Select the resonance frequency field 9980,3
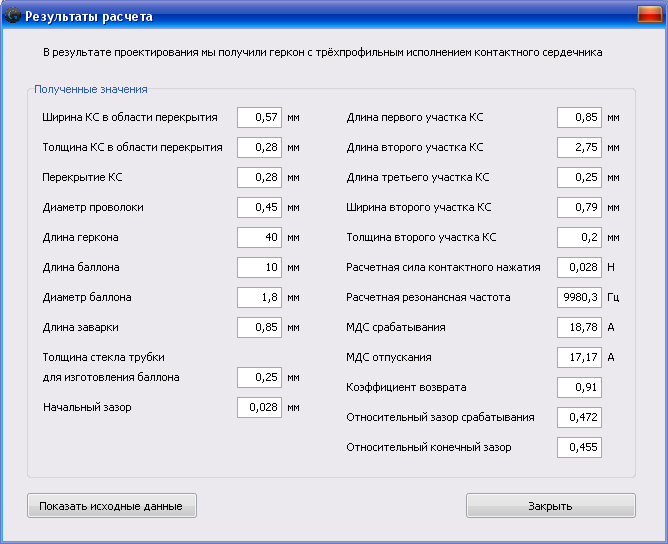 [x=579, y=297]
